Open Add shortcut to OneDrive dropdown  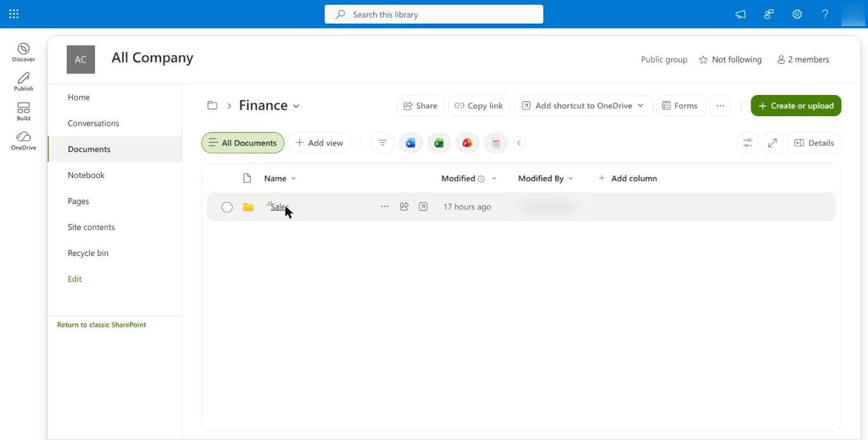[583, 106]
